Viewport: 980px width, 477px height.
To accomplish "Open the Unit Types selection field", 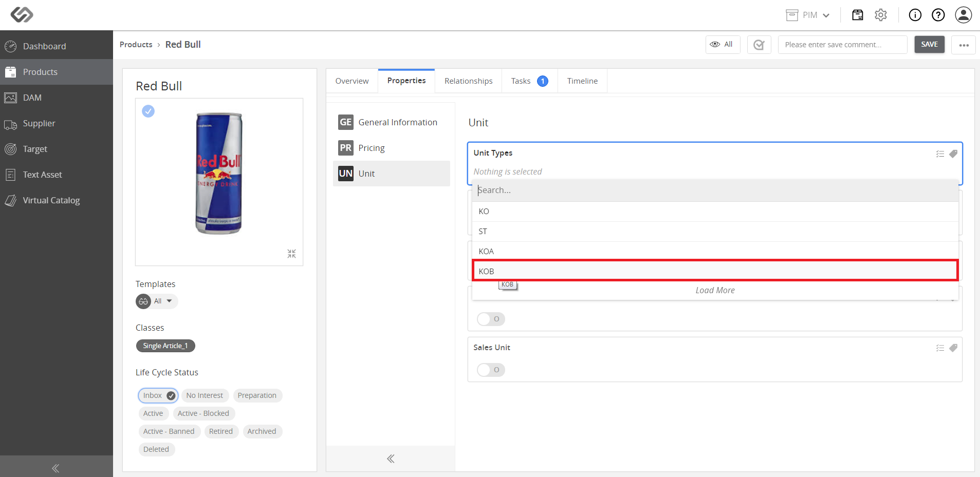I will pos(715,171).
